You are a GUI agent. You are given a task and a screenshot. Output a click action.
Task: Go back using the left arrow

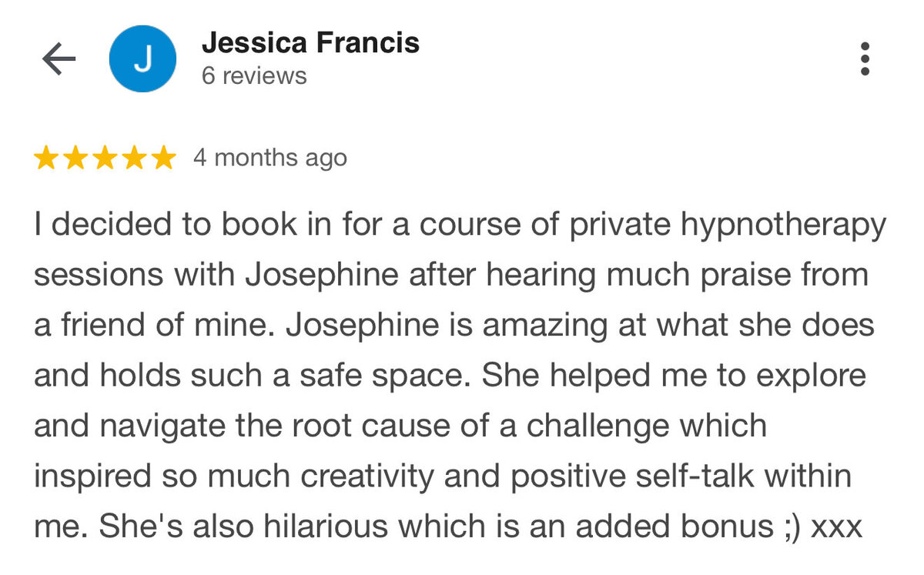pyautogui.click(x=59, y=59)
